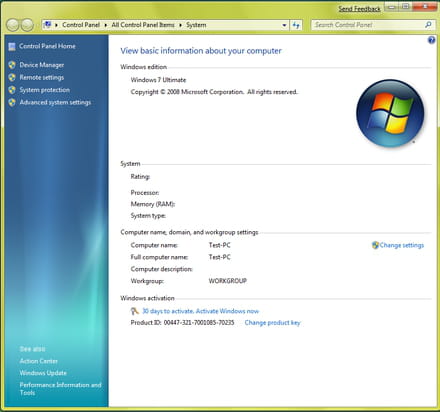This screenshot has height=412, width=440.
Task: Click Test-PC beside Full computer name
Action: (220, 257)
